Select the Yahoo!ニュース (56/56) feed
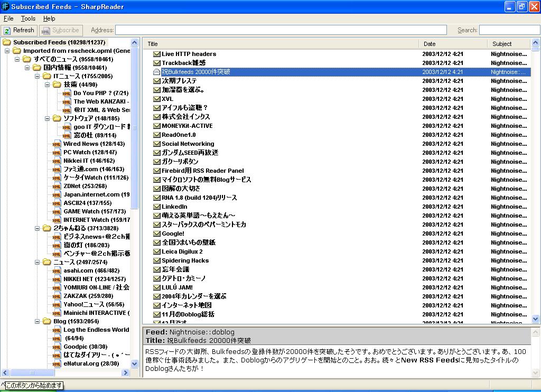Viewport: 541px width, 392px height. 94,304
